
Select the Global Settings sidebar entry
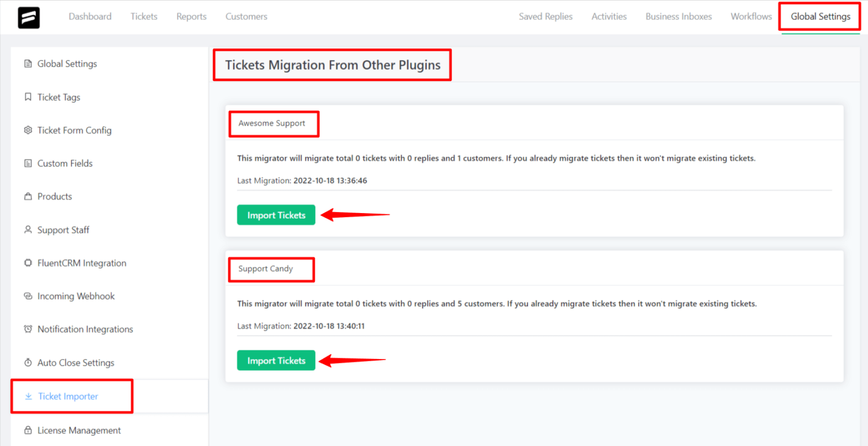pos(66,63)
